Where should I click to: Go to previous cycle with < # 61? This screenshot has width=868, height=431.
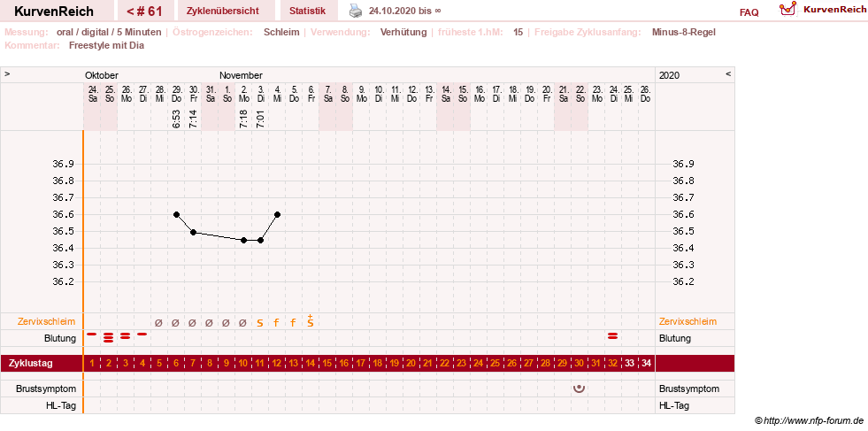point(144,12)
